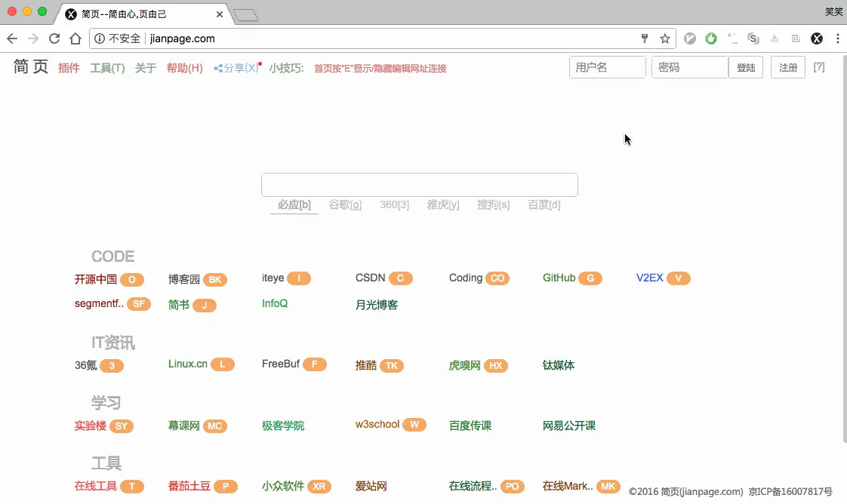The image size is (847, 504).
Task: Click the saved password key icon
Action: coord(645,38)
